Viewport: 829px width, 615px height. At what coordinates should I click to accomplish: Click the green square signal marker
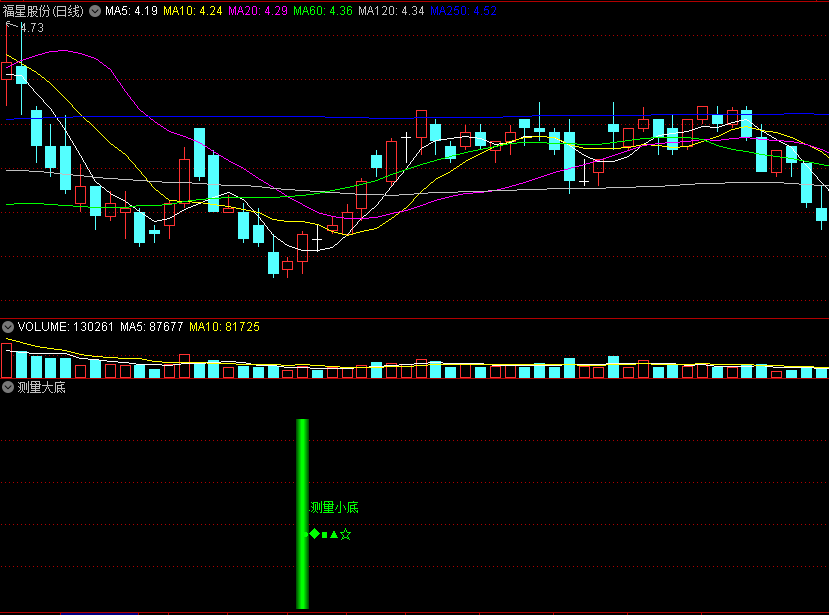point(325,535)
